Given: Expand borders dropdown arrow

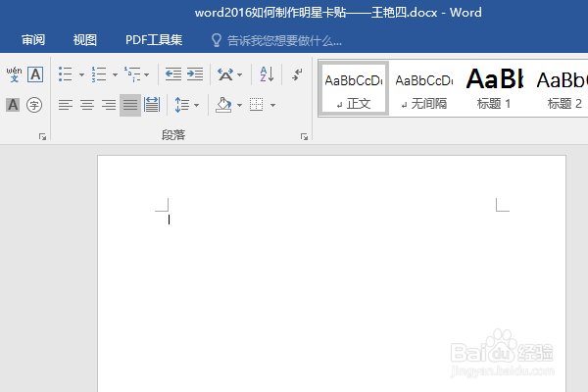Looking at the screenshot, I should [x=273, y=105].
